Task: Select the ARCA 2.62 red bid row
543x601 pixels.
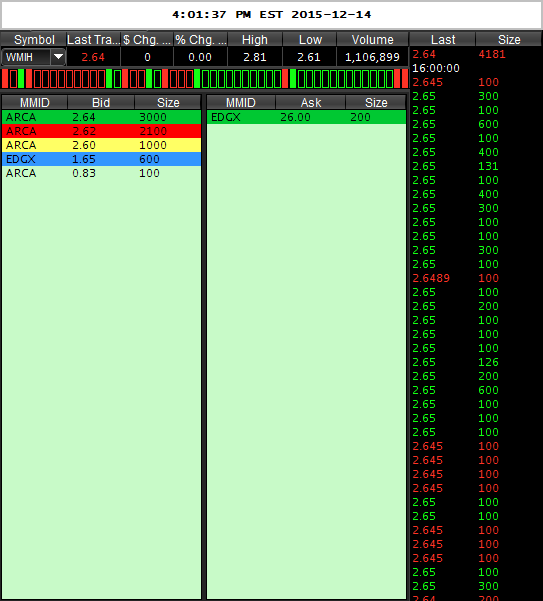Action: (x=102, y=131)
